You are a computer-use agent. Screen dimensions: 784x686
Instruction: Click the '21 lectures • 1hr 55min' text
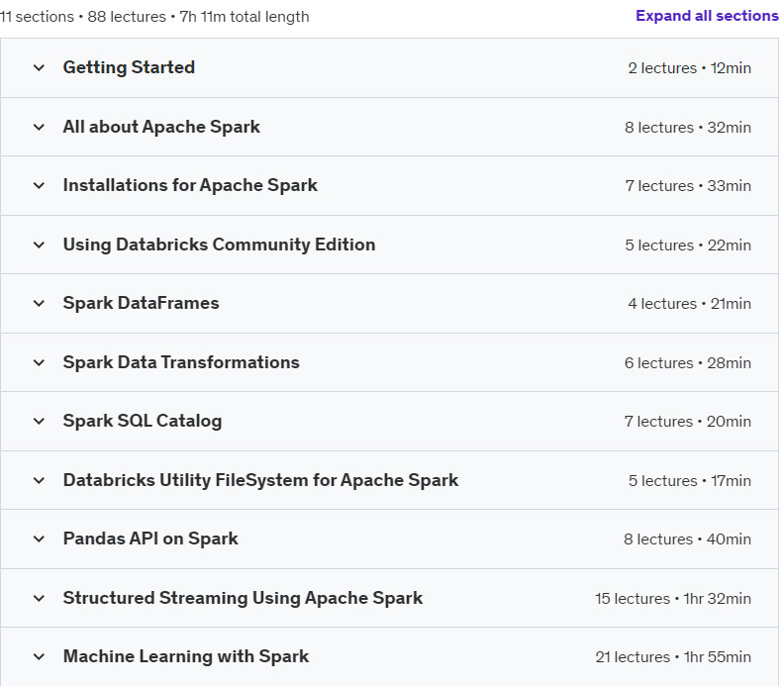pos(673,657)
